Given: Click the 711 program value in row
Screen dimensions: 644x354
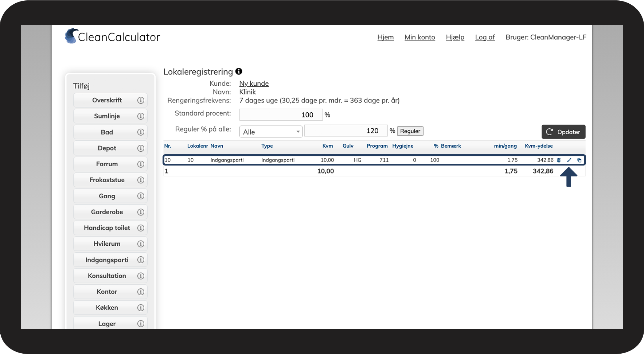Looking at the screenshot, I should click(384, 160).
